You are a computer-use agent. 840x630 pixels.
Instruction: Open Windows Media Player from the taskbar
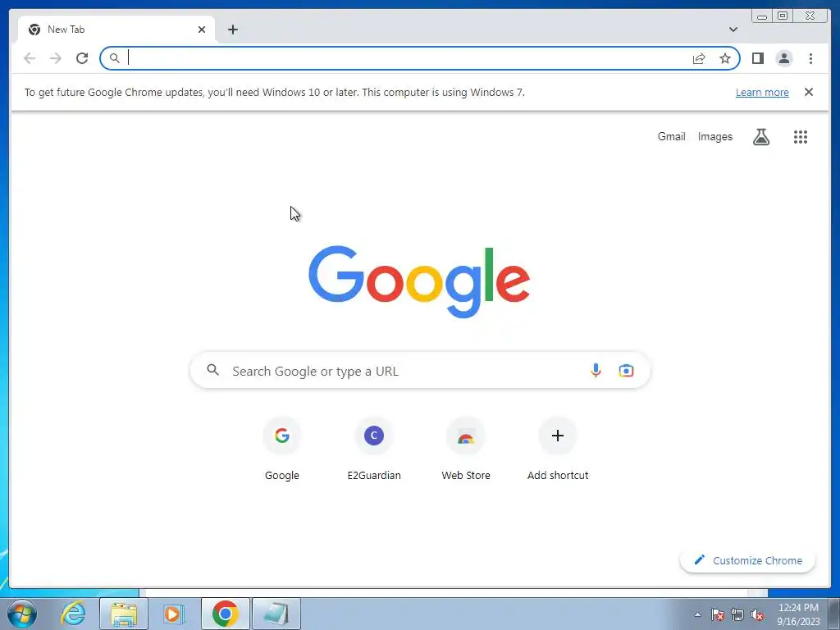172,614
